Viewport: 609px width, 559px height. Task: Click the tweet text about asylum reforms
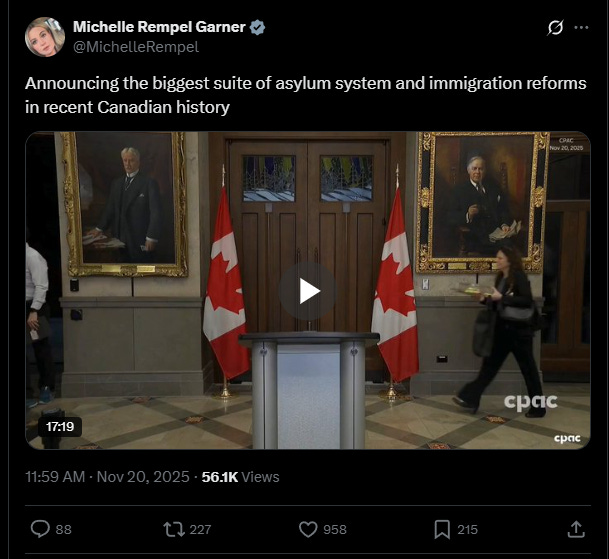306,95
